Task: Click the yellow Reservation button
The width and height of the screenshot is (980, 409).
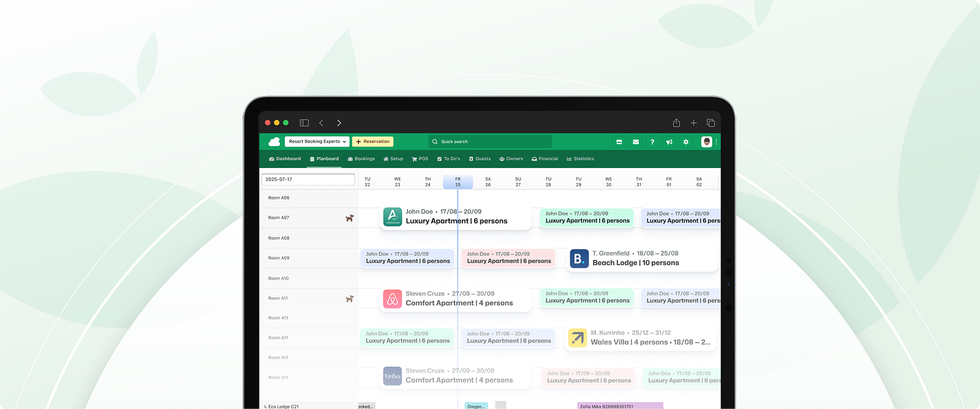Action: click(x=372, y=142)
